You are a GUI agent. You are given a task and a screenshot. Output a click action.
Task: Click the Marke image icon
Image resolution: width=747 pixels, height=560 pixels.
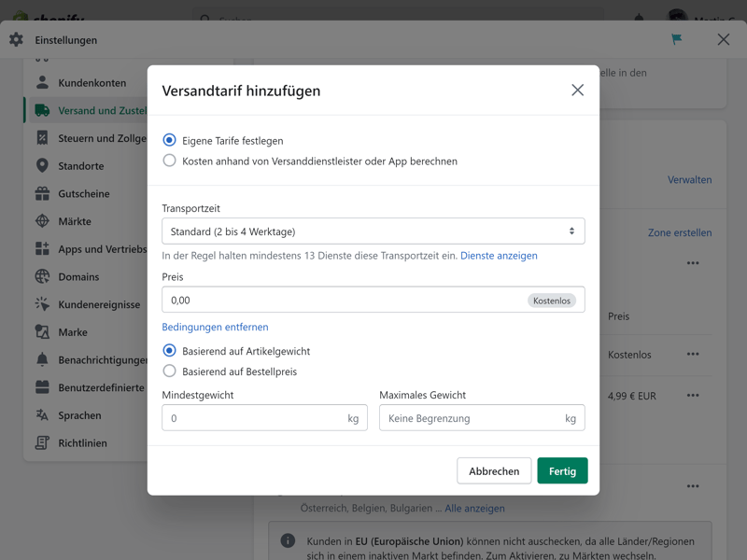pyautogui.click(x=42, y=332)
